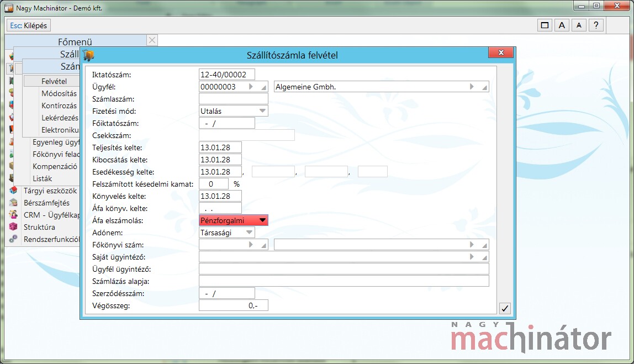This screenshot has width=634, height=364.
Task: Open the CRM - Ügyfélkapcsolat menu icon
Action: (13, 215)
